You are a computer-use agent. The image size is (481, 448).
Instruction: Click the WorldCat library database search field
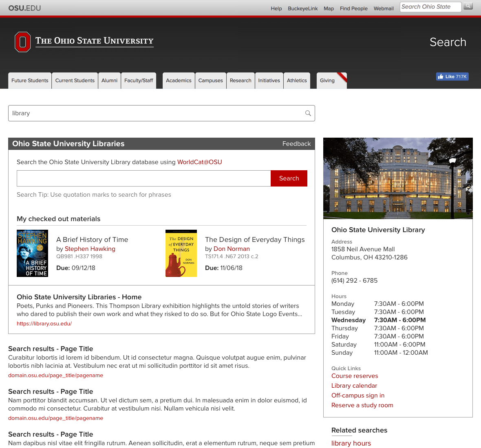(143, 178)
